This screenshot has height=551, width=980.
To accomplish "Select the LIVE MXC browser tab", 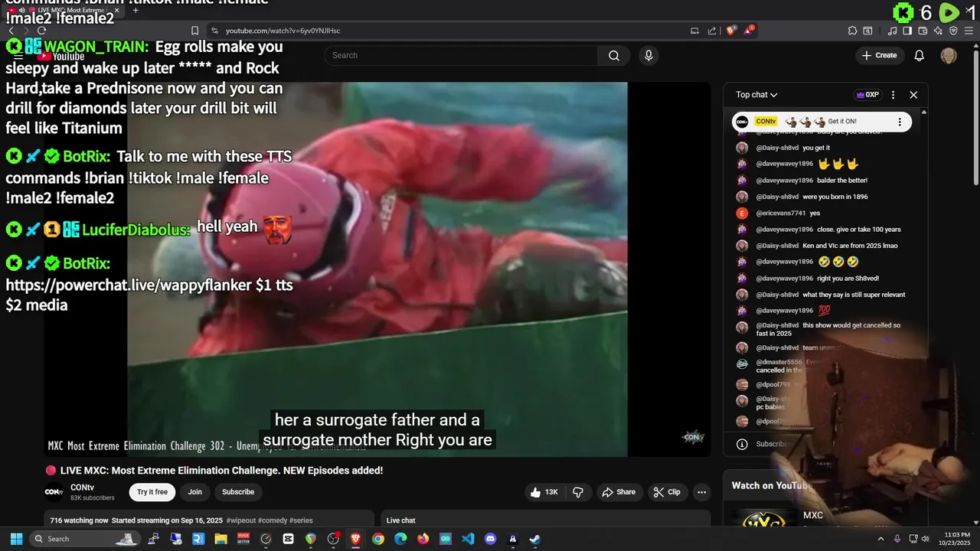I will pyautogui.click(x=65, y=10).
